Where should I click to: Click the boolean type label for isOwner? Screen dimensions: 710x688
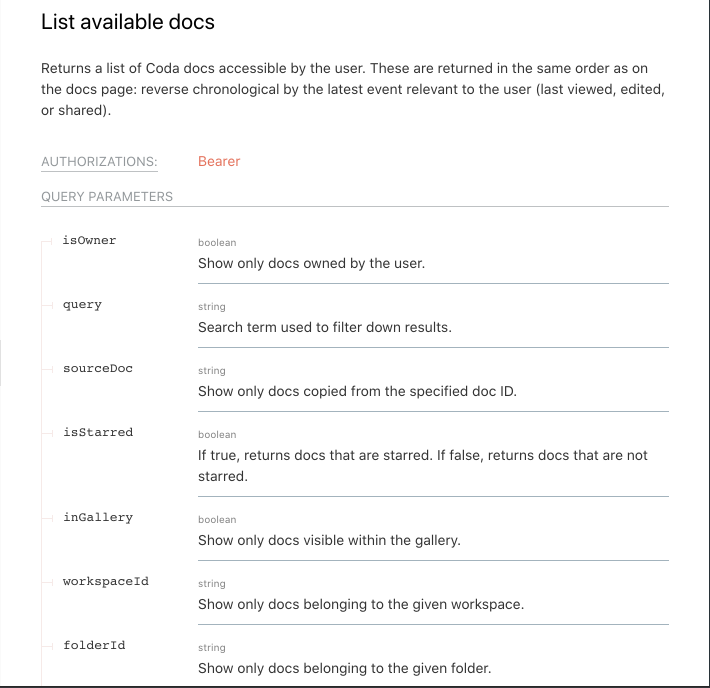point(217,243)
